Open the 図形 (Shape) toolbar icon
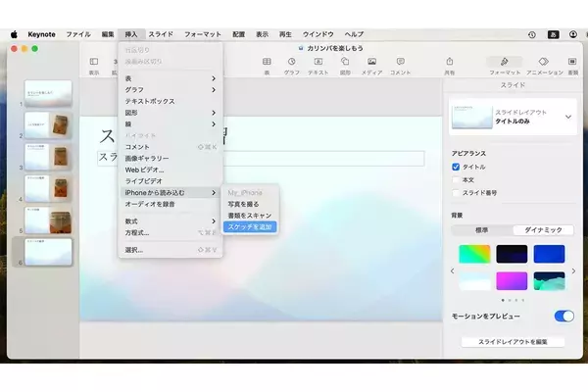Screen dimensions: 588x392 (x=345, y=62)
